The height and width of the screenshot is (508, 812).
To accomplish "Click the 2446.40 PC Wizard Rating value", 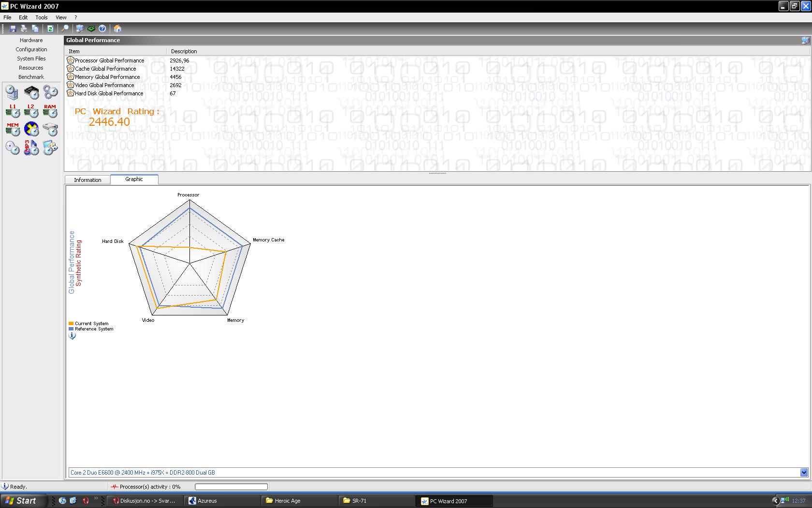I will pyautogui.click(x=109, y=122).
